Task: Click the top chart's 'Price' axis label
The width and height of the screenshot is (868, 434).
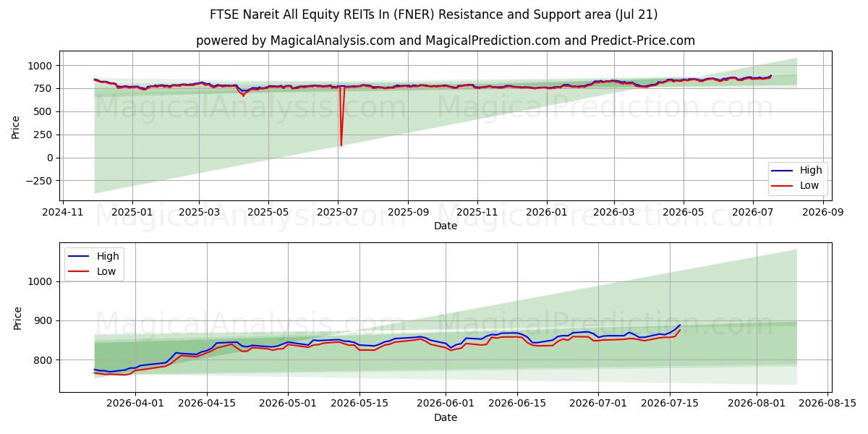Action: coord(16,126)
